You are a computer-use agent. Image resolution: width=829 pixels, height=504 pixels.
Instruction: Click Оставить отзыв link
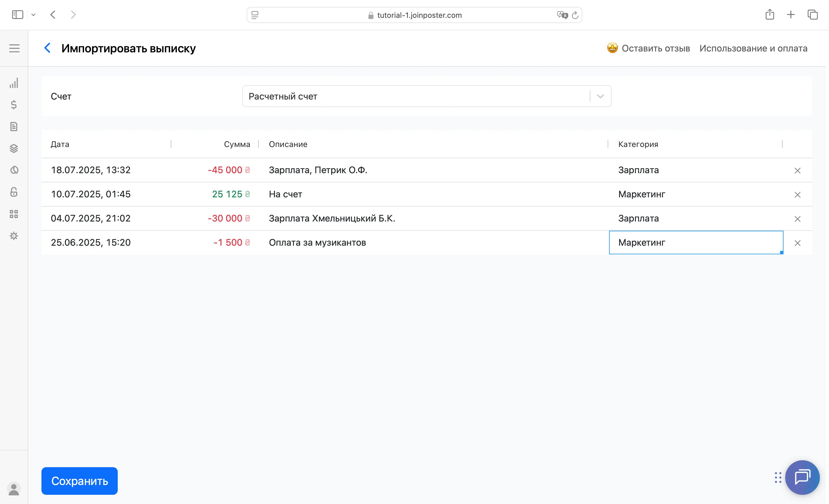tap(655, 48)
